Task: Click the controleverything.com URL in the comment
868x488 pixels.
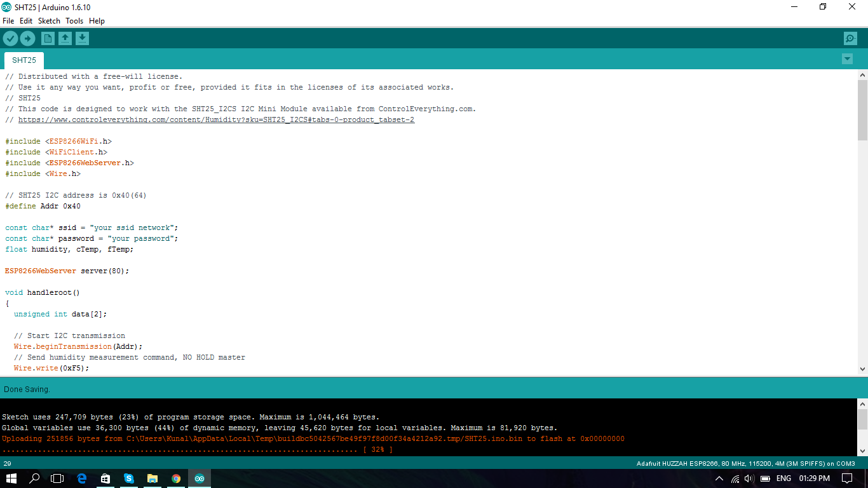Action: pyautogui.click(x=216, y=120)
